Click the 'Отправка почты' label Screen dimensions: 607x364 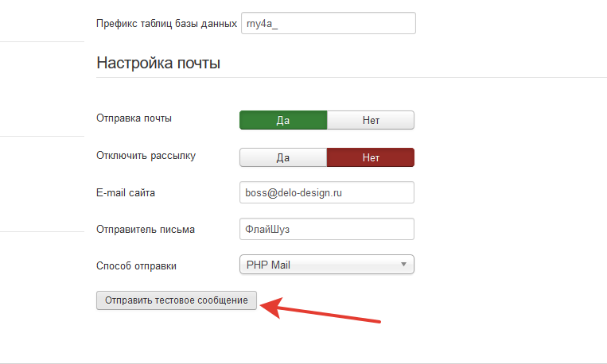coord(134,118)
